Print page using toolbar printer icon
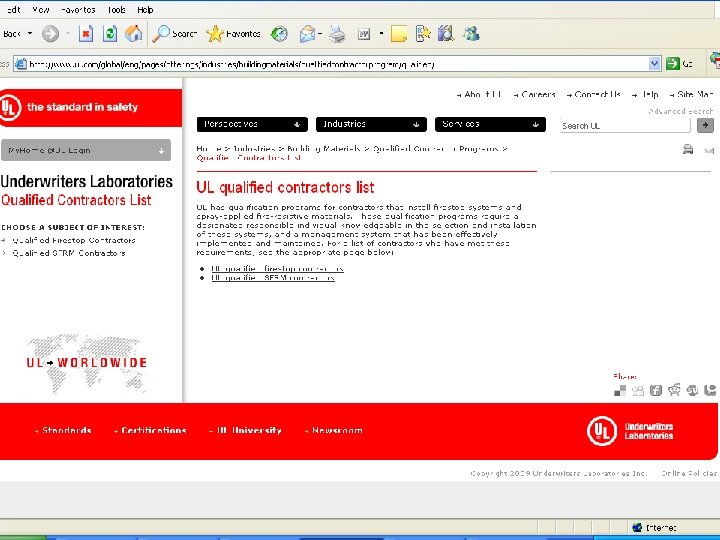 pyautogui.click(x=337, y=34)
